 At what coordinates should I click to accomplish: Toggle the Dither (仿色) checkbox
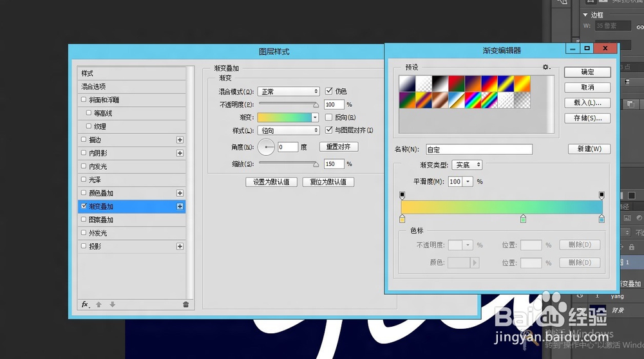pyautogui.click(x=328, y=91)
